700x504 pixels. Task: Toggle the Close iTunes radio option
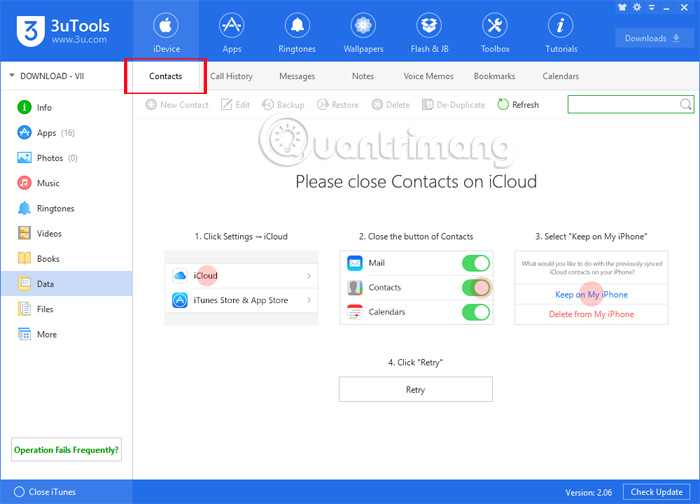coord(19,492)
